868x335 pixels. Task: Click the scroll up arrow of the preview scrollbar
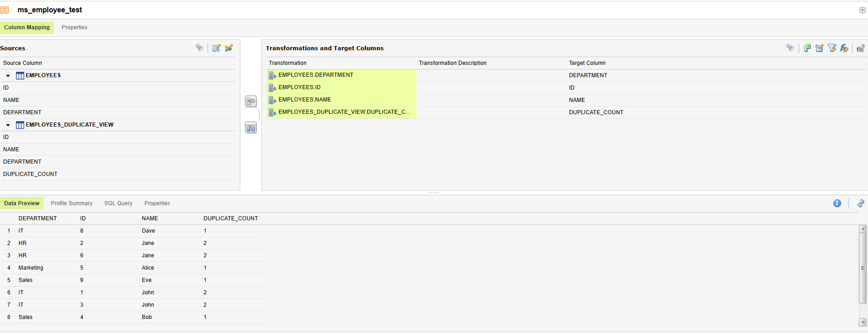pyautogui.click(x=863, y=229)
